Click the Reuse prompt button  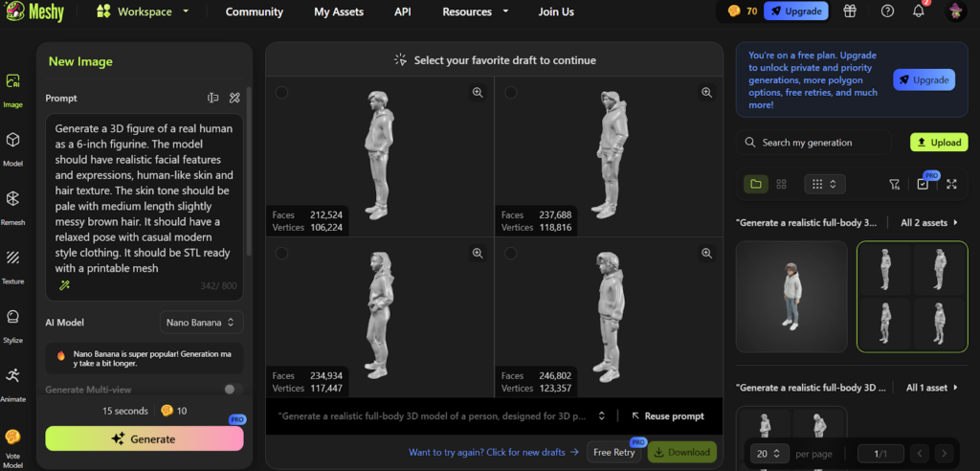coord(668,416)
